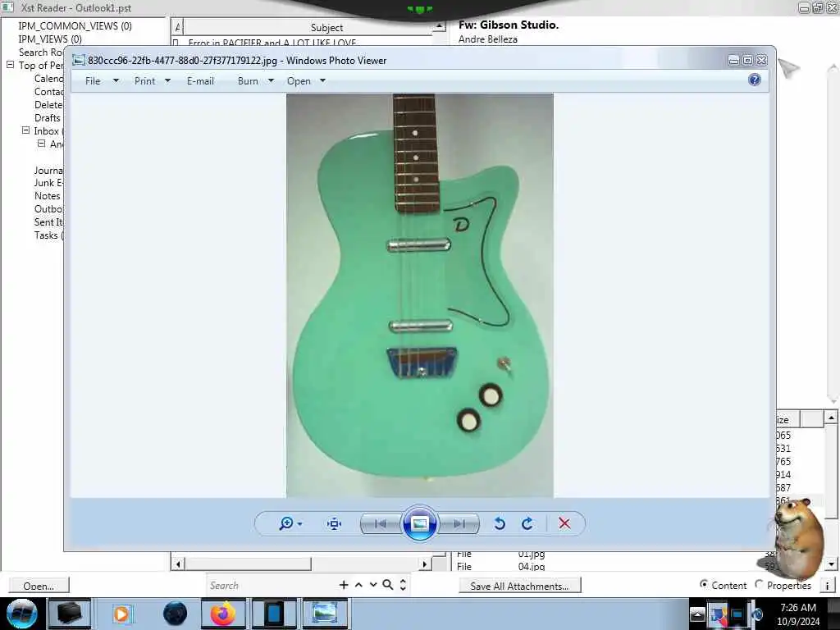Click right arrow of message list horizontal scrollbar
The image size is (840, 630).
coord(424,564)
